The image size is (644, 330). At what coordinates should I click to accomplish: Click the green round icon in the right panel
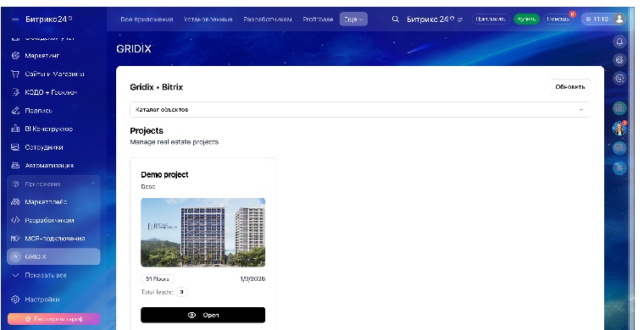(x=619, y=108)
